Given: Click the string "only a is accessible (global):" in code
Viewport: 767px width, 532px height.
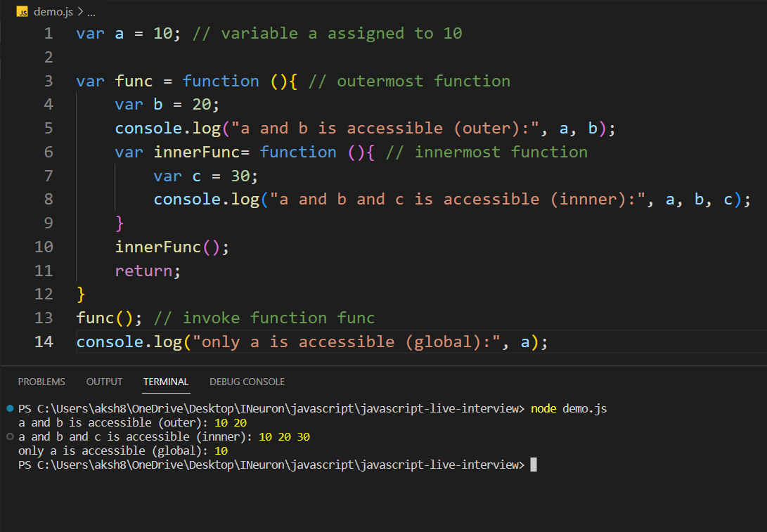Looking at the screenshot, I should coord(347,342).
